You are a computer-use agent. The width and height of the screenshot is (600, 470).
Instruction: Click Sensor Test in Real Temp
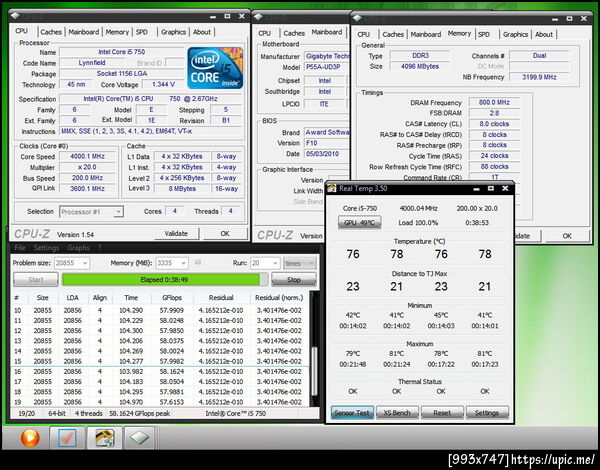(x=352, y=413)
